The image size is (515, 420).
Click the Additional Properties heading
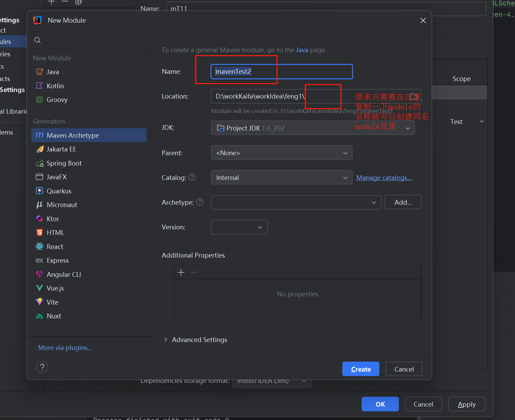(193, 255)
